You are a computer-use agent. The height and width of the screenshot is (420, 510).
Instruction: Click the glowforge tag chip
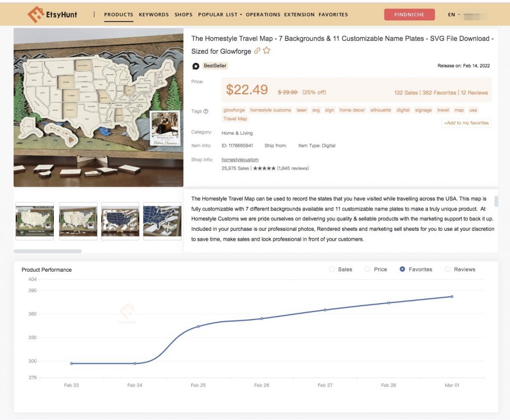coord(234,110)
